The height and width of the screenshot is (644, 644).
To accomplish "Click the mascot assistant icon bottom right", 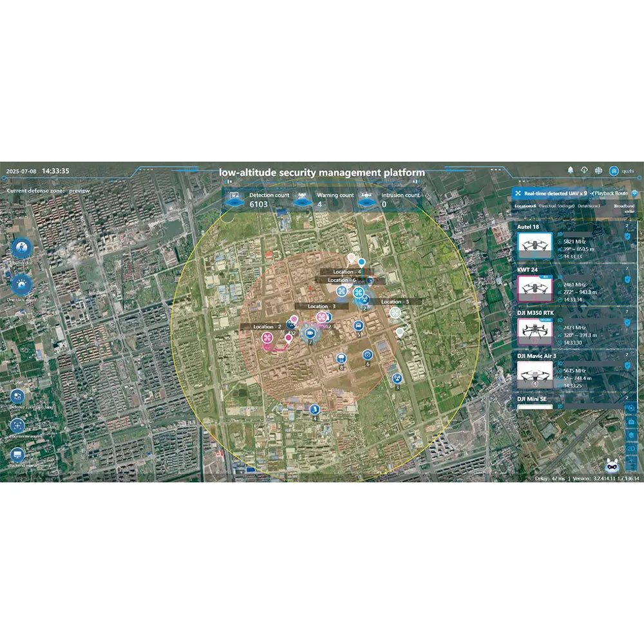I will 612,466.
